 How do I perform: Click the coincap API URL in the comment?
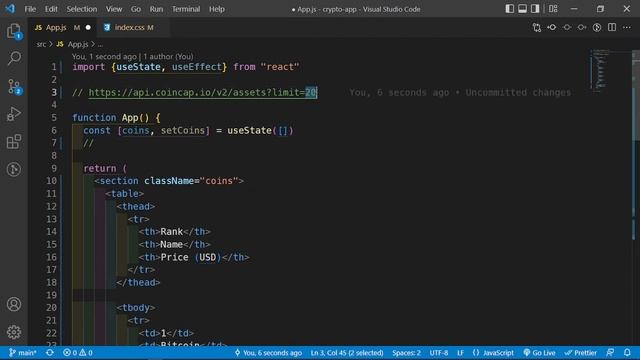[202, 92]
